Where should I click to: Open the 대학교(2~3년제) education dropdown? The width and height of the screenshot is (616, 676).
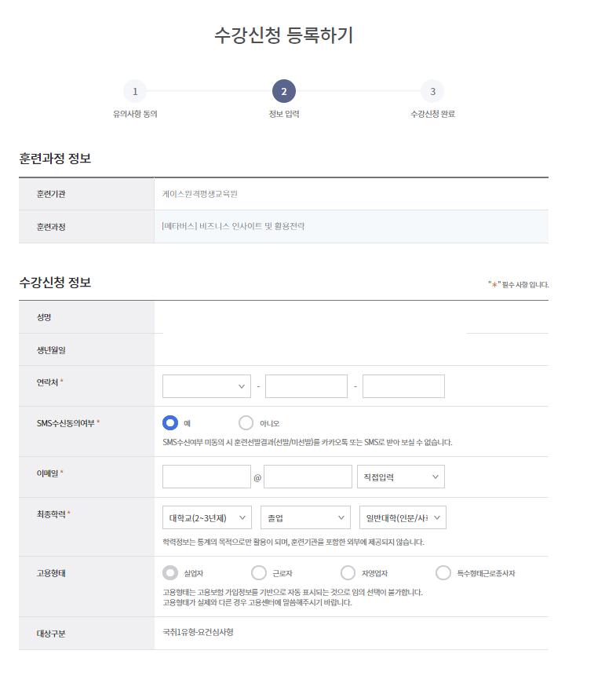coord(206,517)
